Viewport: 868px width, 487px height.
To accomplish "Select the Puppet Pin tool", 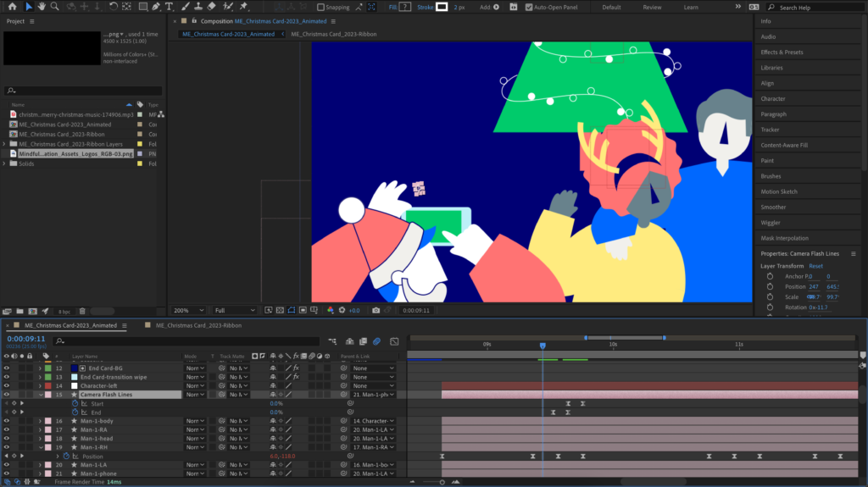I will [x=243, y=7].
